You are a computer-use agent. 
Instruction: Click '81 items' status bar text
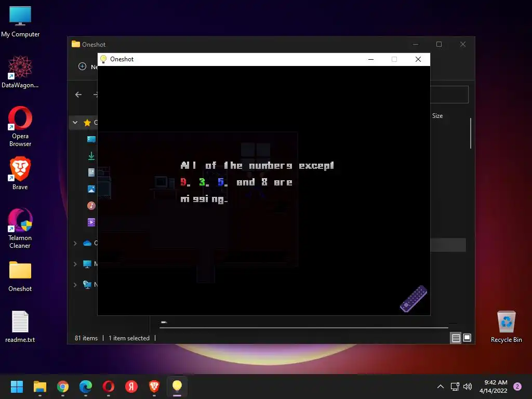pos(86,338)
